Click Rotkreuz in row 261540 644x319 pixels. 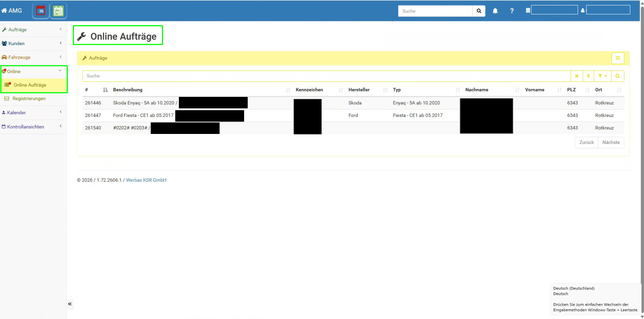(604, 128)
